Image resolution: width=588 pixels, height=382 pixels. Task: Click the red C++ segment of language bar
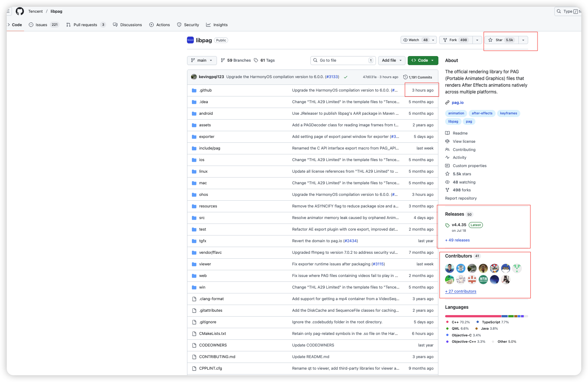tap(473, 316)
